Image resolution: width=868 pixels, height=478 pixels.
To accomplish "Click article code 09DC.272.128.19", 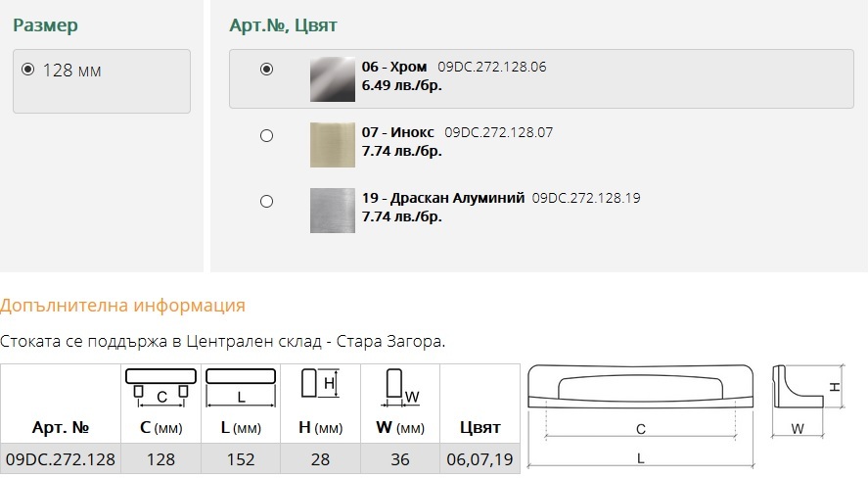I will (585, 198).
